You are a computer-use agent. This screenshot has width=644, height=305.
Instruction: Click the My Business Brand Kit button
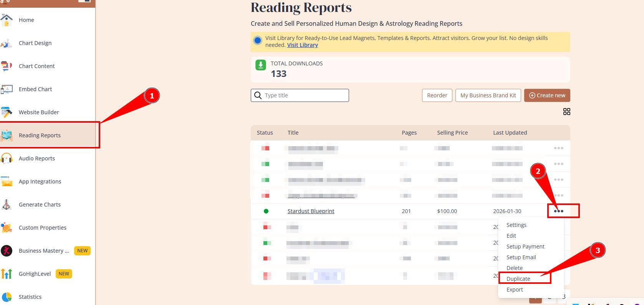(488, 95)
